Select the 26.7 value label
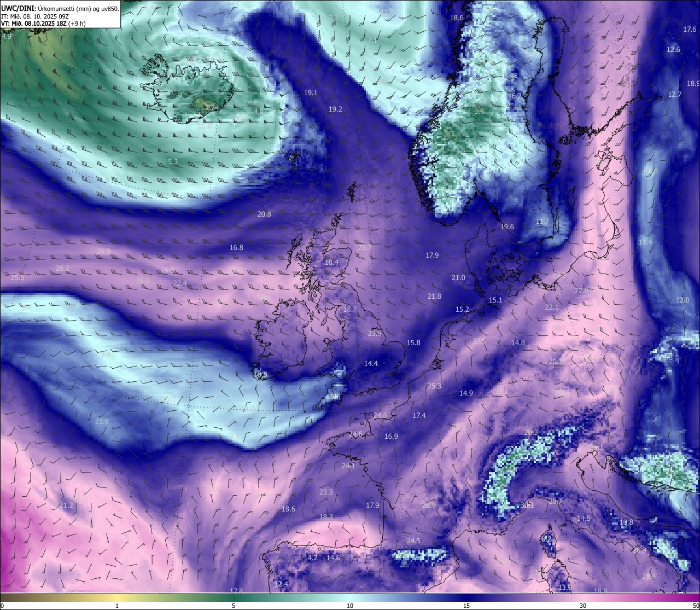The width and height of the screenshot is (700, 610). coord(365,248)
